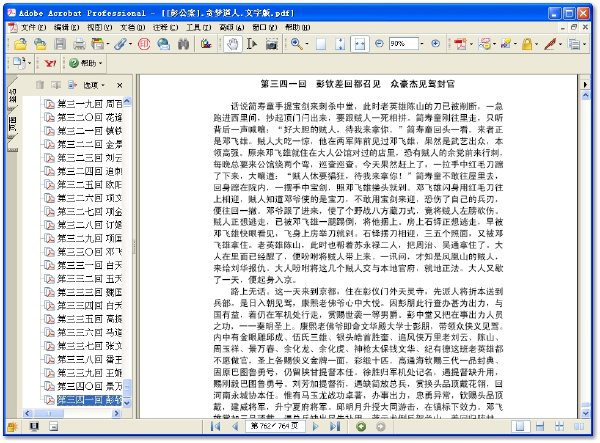Open the zoom percentage dropdown arrow
The image size is (600, 443).
click(x=422, y=44)
